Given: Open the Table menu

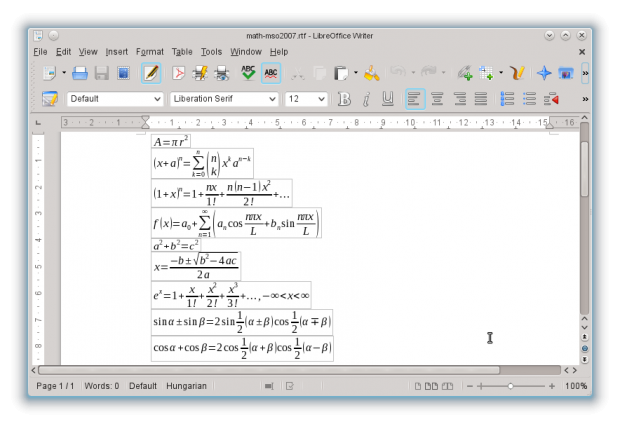Looking at the screenshot, I should [x=182, y=52].
